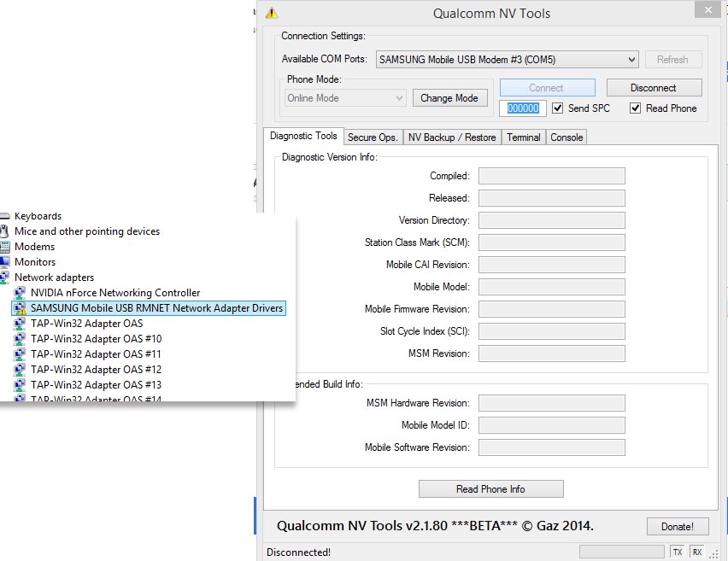This screenshot has height=561, width=728.
Task: Close the Qualcomm NV Tools window
Action: pyautogui.click(x=708, y=9)
